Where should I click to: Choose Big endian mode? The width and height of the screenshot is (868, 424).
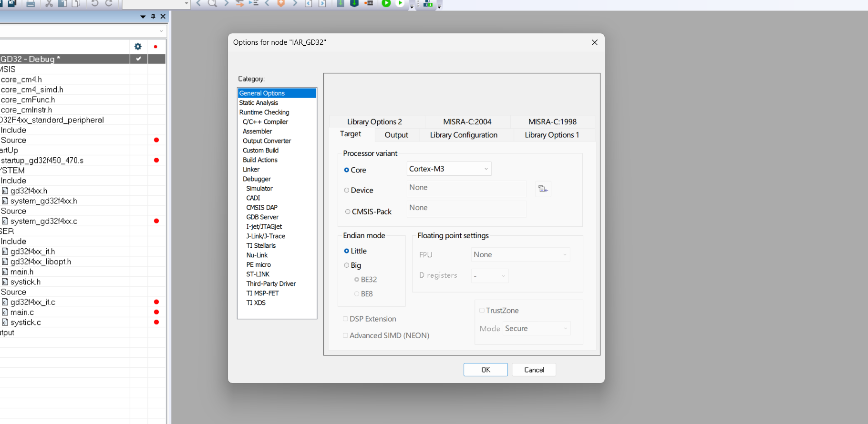[347, 265]
